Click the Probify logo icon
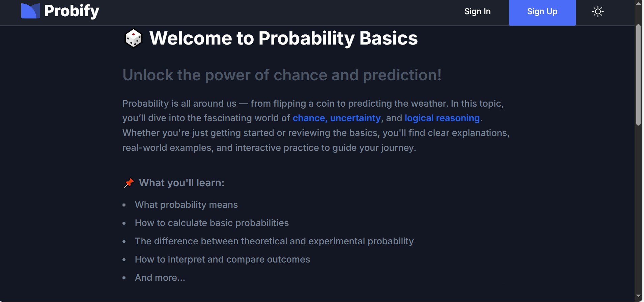This screenshot has height=302, width=644. click(x=30, y=11)
